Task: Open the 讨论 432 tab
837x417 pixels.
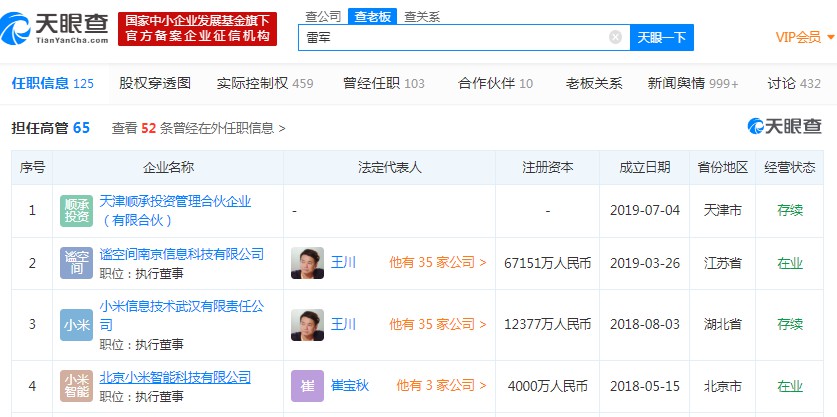Action: pos(794,83)
